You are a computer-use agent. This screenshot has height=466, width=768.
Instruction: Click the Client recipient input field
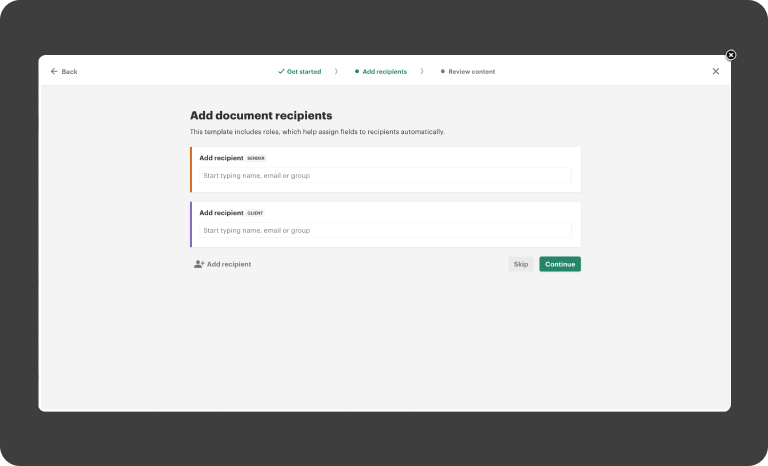point(385,230)
